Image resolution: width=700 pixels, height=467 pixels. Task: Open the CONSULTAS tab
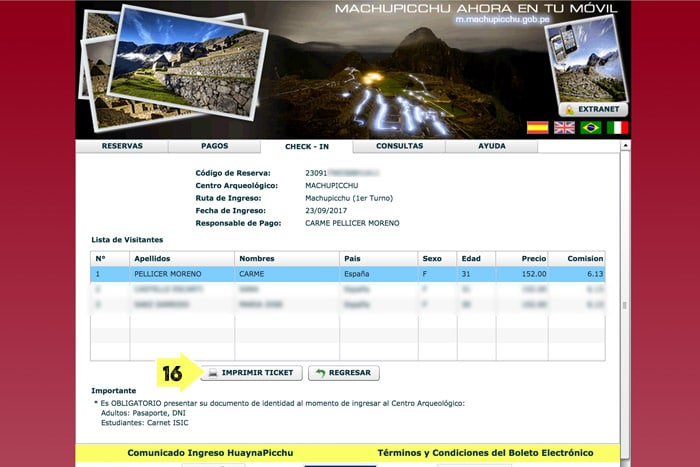(x=400, y=146)
